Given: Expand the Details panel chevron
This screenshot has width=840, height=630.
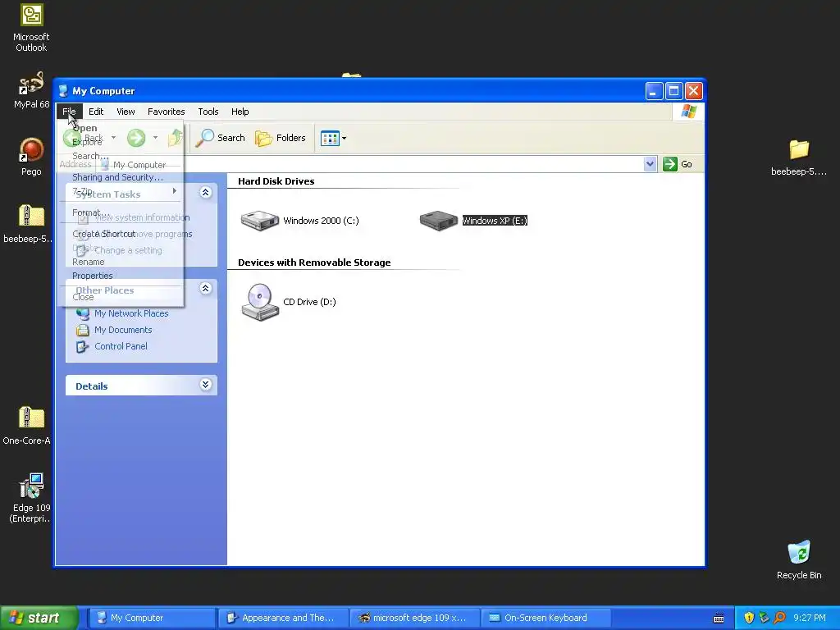Looking at the screenshot, I should point(206,384).
